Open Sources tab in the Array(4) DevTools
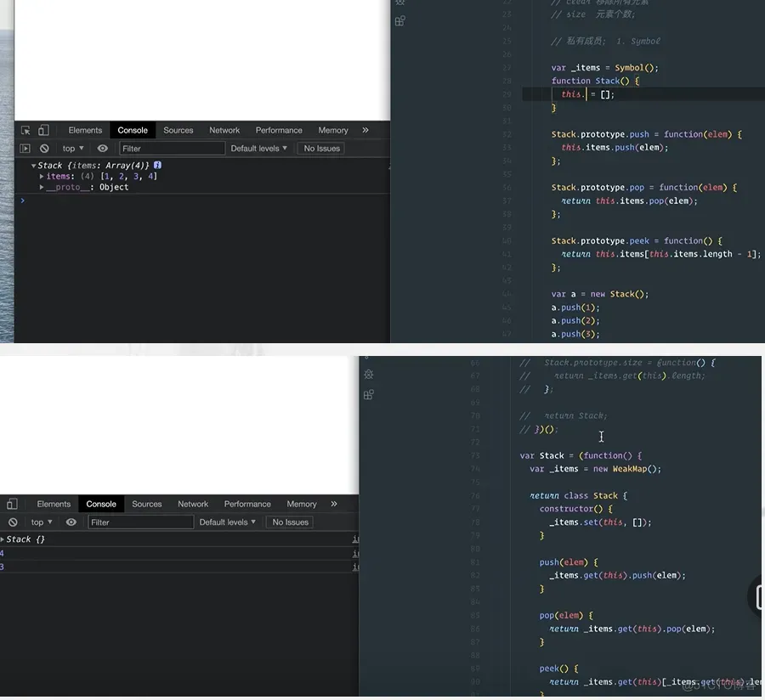Viewport: 765px width, 700px height. point(178,130)
